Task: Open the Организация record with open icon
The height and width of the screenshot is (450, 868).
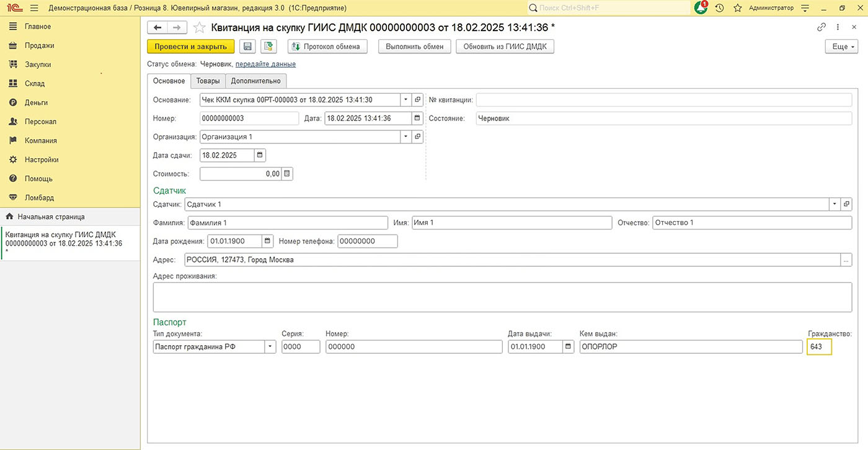Action: coord(418,137)
